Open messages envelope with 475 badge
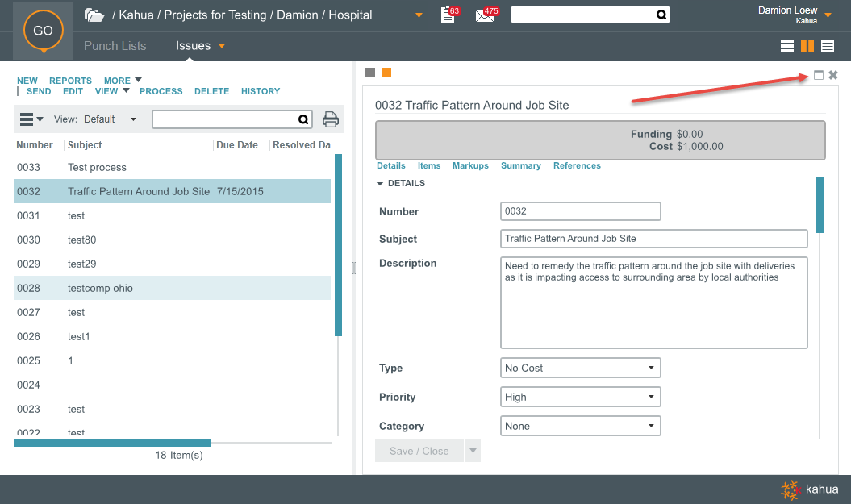Screen dimensions: 851x504 click(x=485, y=15)
